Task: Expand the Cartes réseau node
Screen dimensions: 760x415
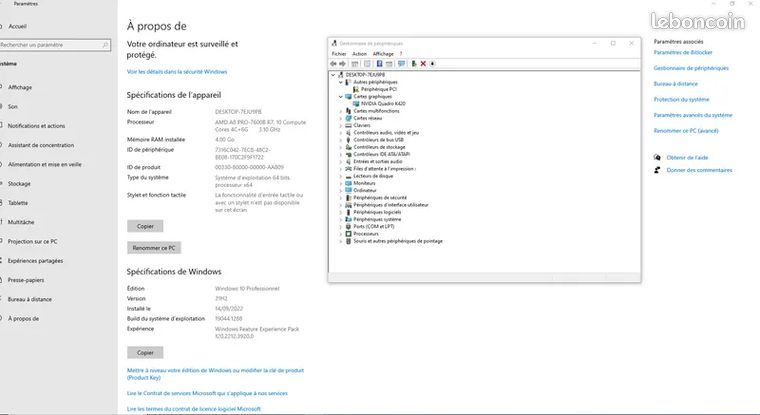Action: tap(341, 118)
